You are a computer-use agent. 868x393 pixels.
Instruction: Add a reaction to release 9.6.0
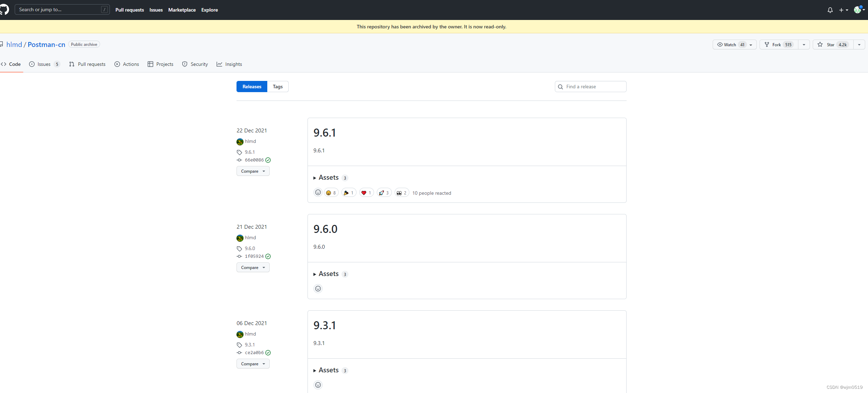click(x=318, y=289)
